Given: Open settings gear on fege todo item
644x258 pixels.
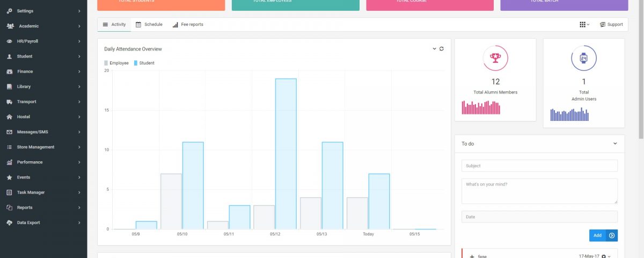Looking at the screenshot, I should pos(604,257).
